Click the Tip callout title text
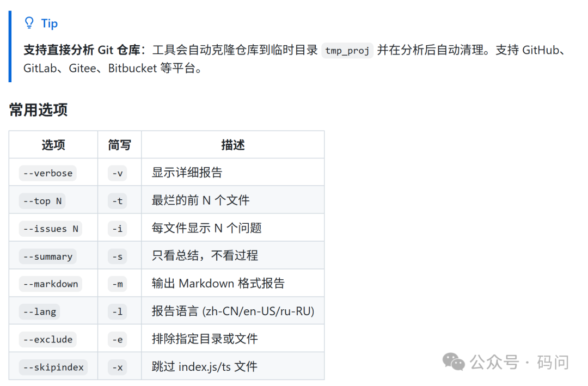 point(49,23)
